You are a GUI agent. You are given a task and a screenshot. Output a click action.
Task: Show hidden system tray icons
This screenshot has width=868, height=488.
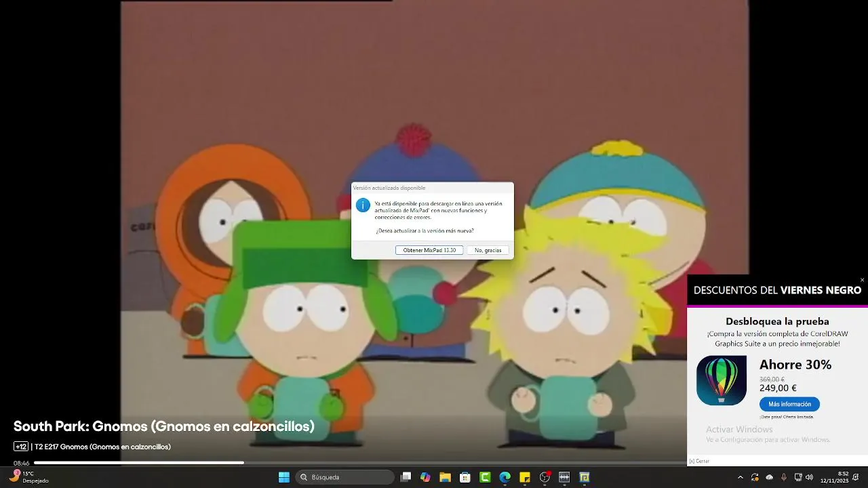[740, 477]
